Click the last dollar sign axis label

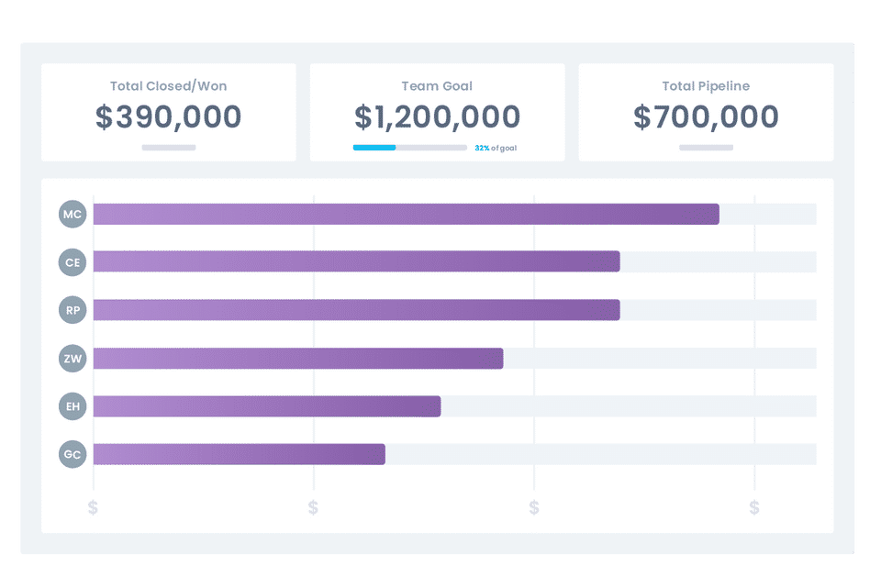(754, 507)
